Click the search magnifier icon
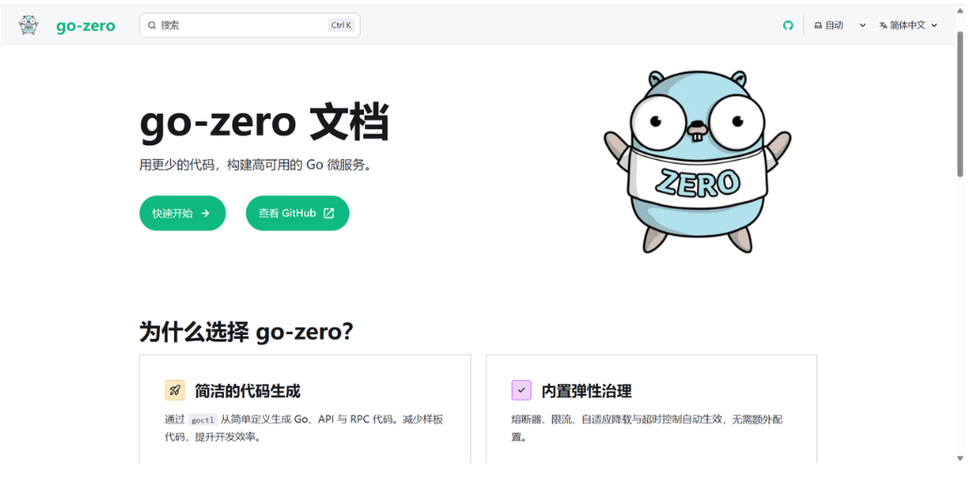This screenshot has width=980, height=477. tap(151, 25)
